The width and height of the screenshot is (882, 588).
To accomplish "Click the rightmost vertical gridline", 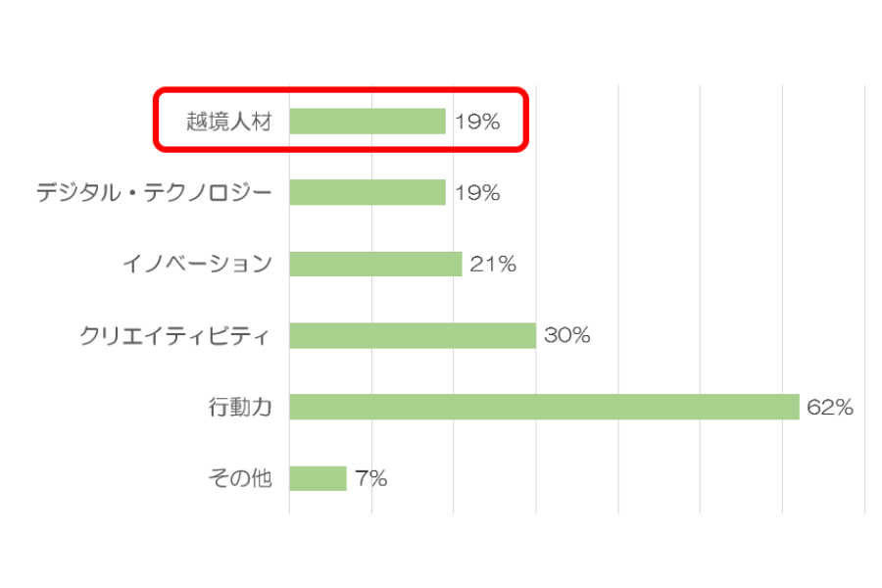I will tap(864, 299).
